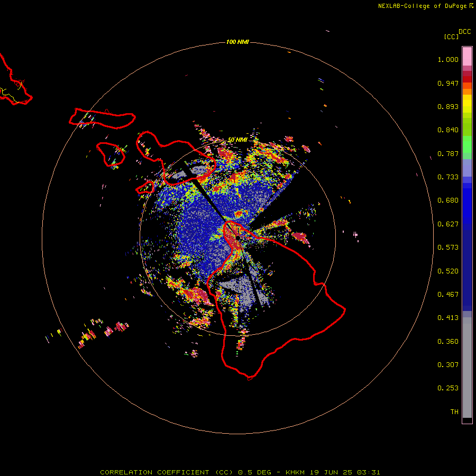Click the 0.413 scale value
The width and height of the screenshot is (476, 476).
coord(448,318)
